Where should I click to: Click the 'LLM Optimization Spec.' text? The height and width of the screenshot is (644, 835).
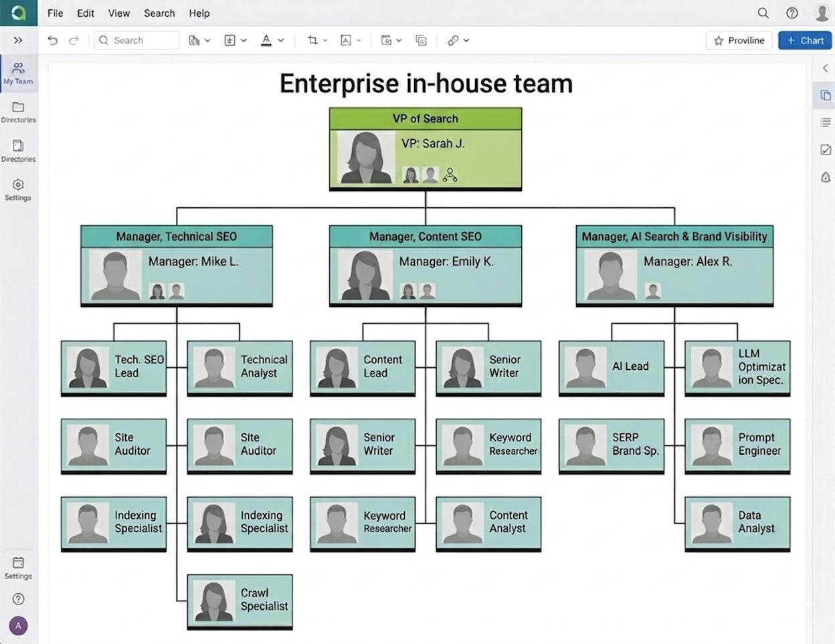[x=762, y=366]
